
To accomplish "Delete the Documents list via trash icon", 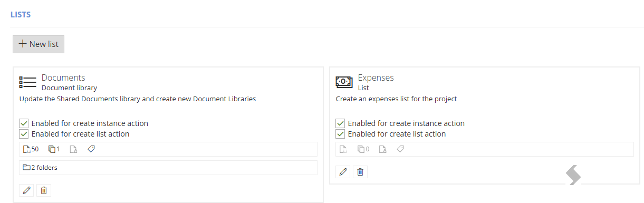I will [44, 190].
